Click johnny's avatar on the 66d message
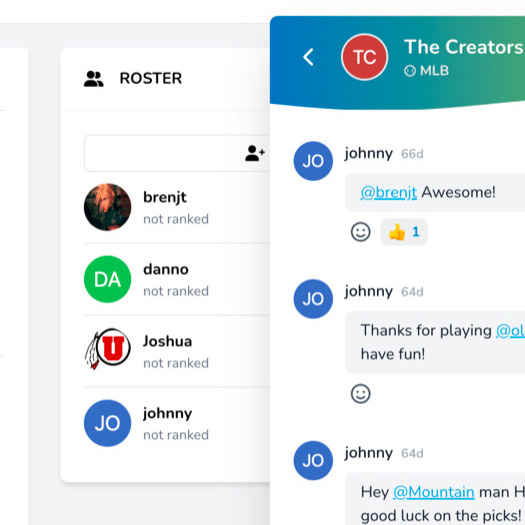The image size is (525, 525). (x=313, y=161)
